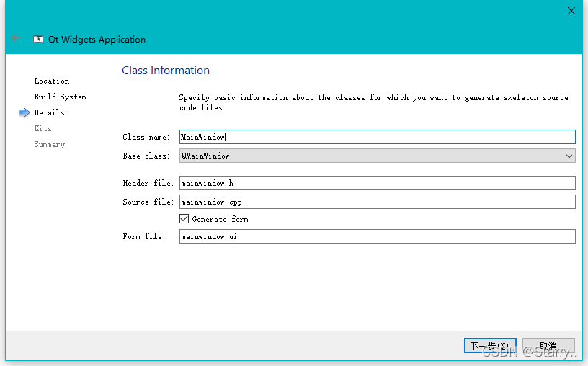Select the Details step in sidebar
Image resolution: width=588 pixels, height=366 pixels.
pos(49,112)
